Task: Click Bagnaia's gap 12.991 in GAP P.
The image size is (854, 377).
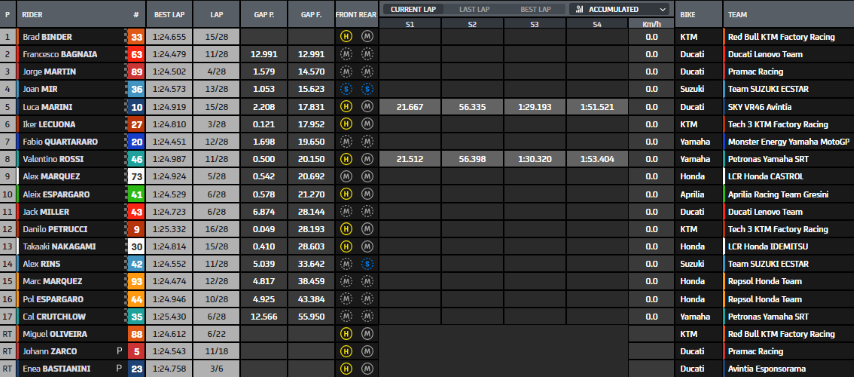Action: point(264,54)
